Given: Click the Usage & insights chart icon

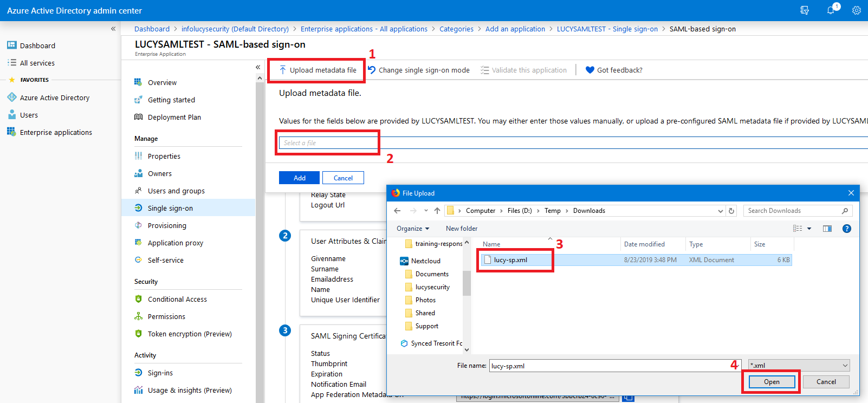Looking at the screenshot, I should [138, 390].
